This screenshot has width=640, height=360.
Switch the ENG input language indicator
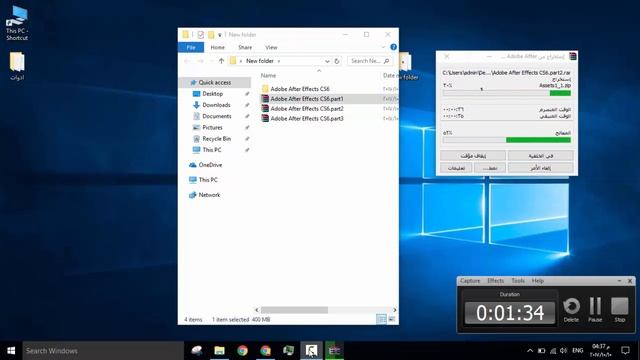pos(578,351)
